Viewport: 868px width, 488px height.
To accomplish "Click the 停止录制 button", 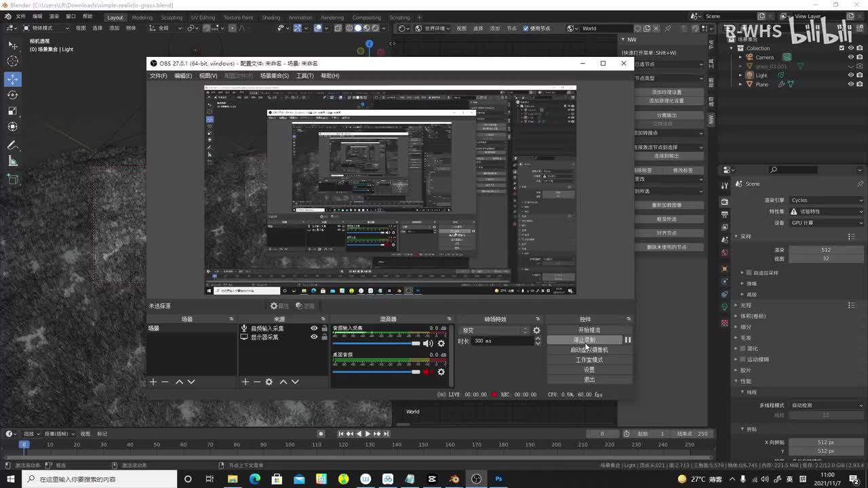I will 584,340.
